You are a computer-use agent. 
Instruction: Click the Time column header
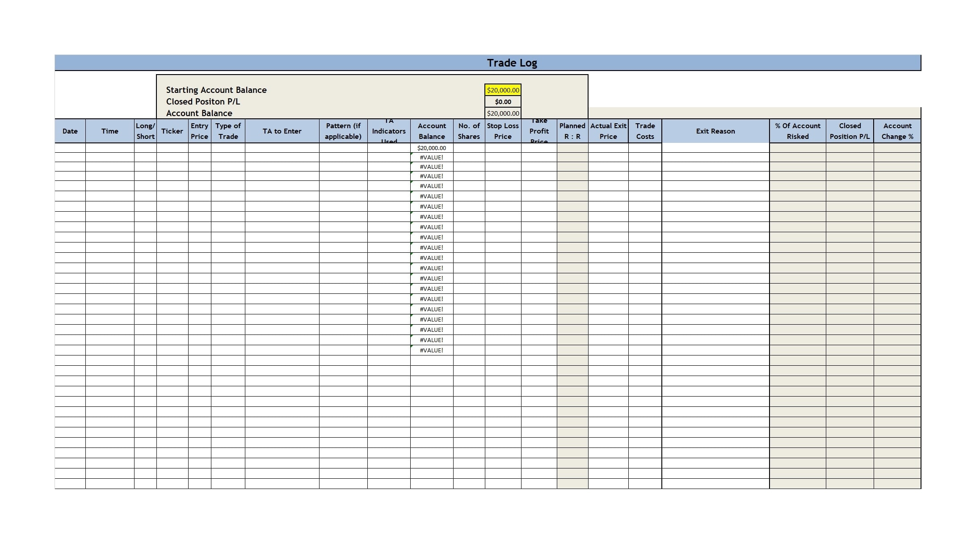click(x=110, y=131)
